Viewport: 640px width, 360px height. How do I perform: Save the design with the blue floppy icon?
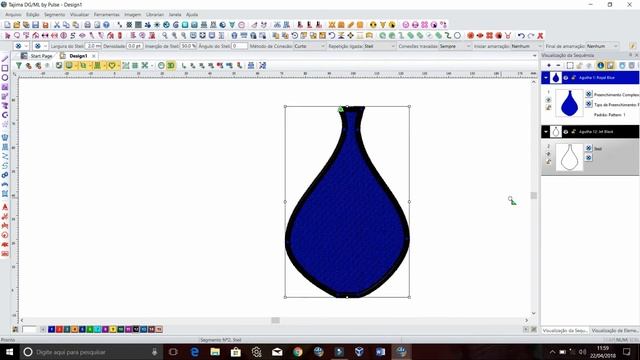[x=36, y=25]
